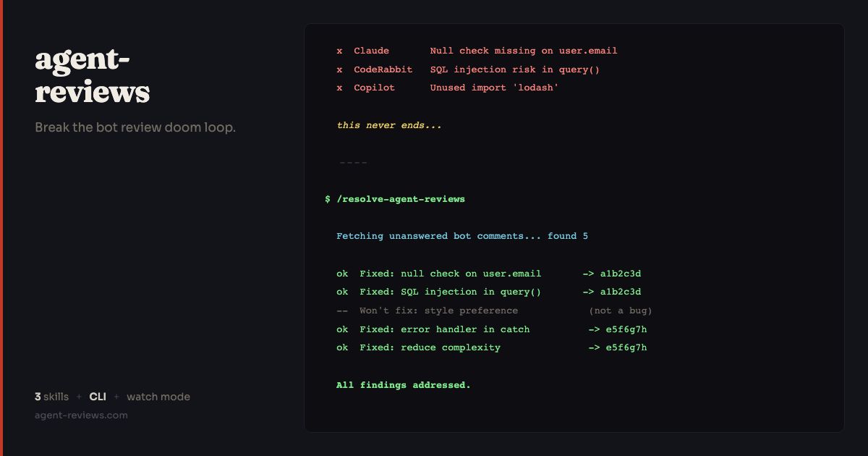Select the CLI label in footer
This screenshot has width=868, height=456.
(98, 397)
